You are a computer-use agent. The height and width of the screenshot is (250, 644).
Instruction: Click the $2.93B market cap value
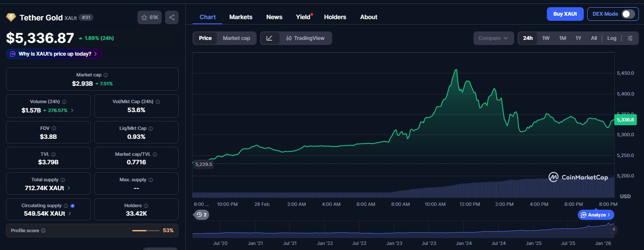click(x=82, y=84)
